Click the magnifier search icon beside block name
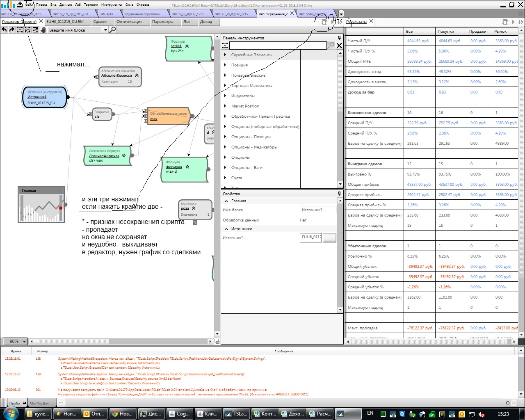525x420 pixels. coord(112,30)
